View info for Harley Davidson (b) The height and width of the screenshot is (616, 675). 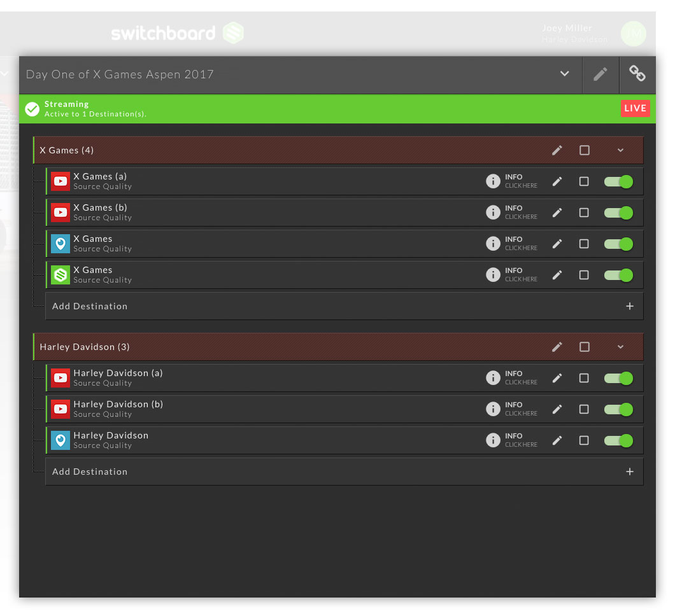[x=511, y=409]
